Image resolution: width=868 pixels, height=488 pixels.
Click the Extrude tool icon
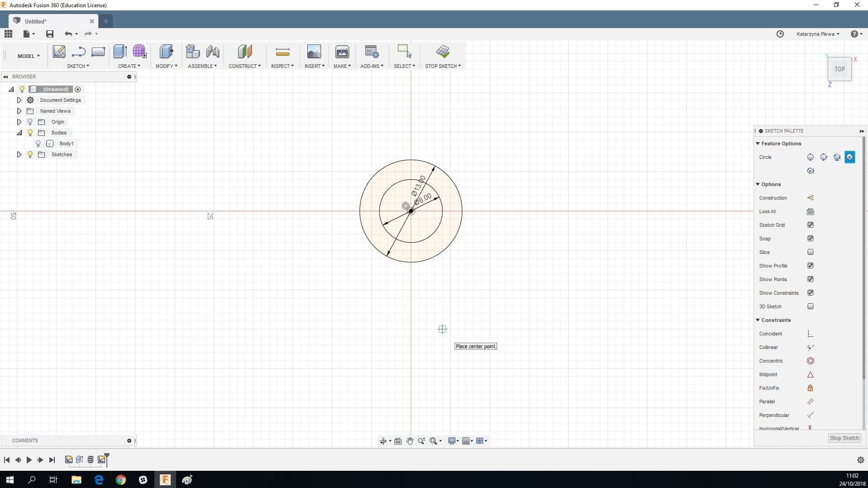(x=120, y=51)
